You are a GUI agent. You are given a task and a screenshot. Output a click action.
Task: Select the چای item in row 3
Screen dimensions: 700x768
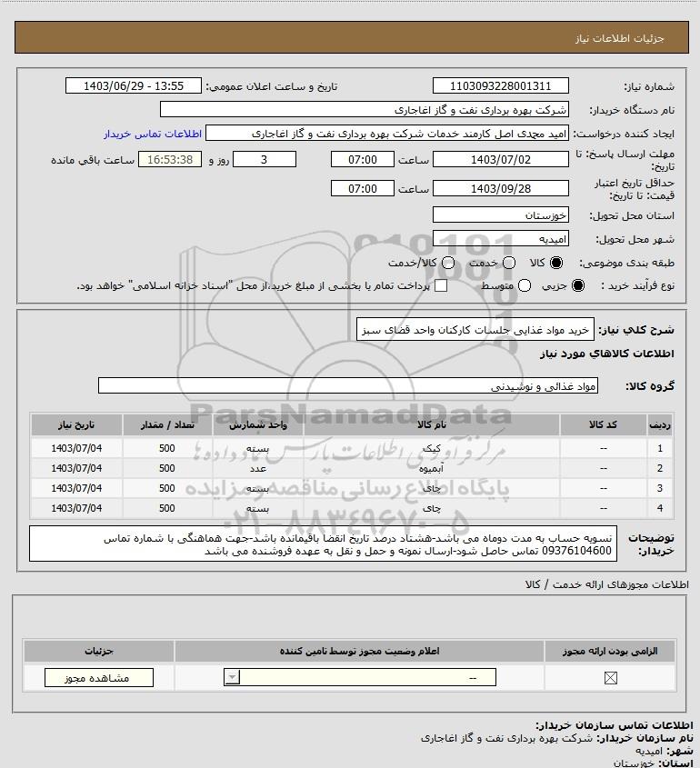(432, 488)
